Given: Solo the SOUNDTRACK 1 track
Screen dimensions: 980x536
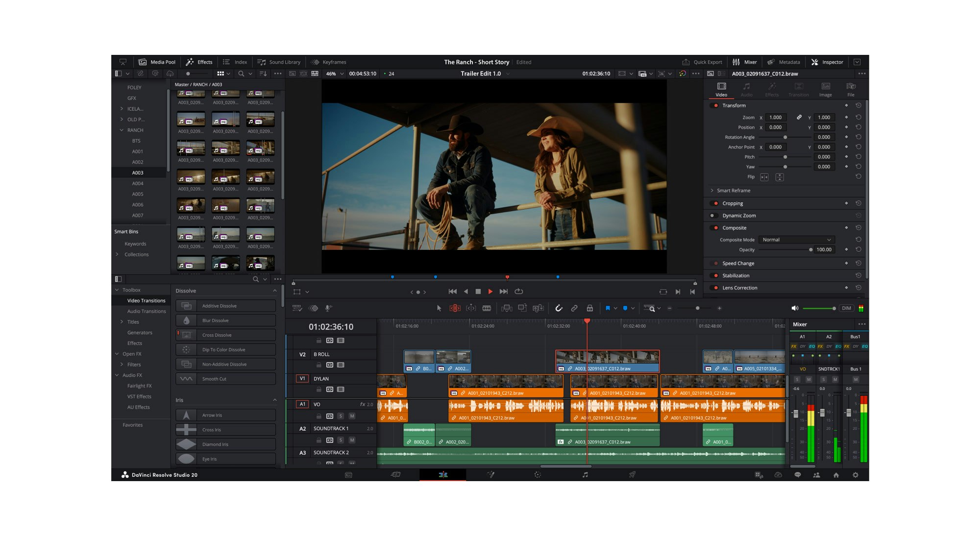Looking at the screenshot, I should click(x=340, y=439).
